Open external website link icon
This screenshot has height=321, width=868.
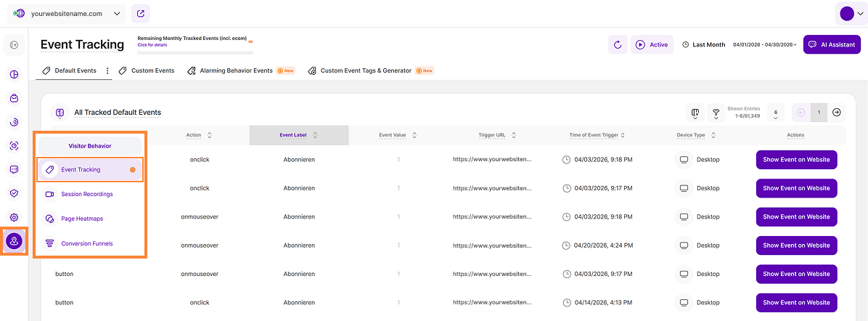tap(141, 14)
